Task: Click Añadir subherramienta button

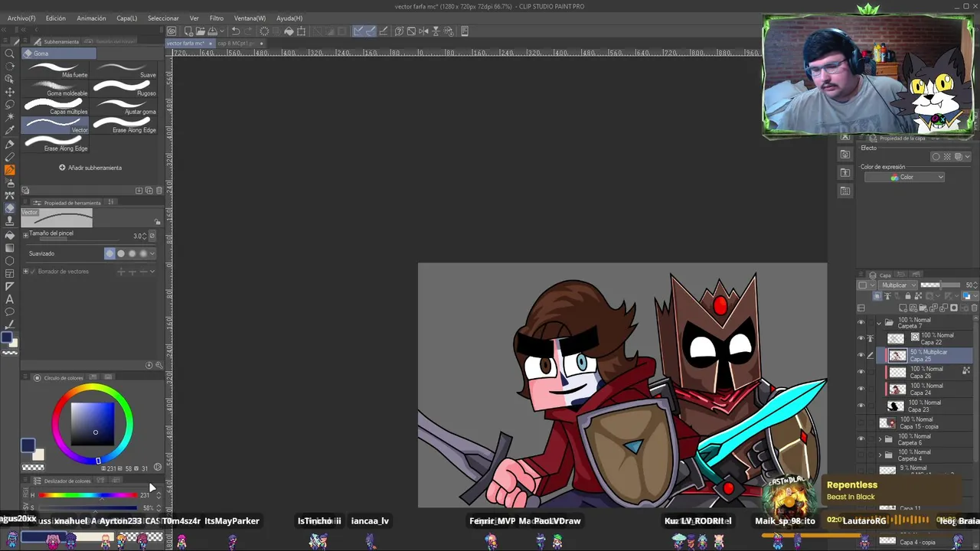Action: pos(90,168)
